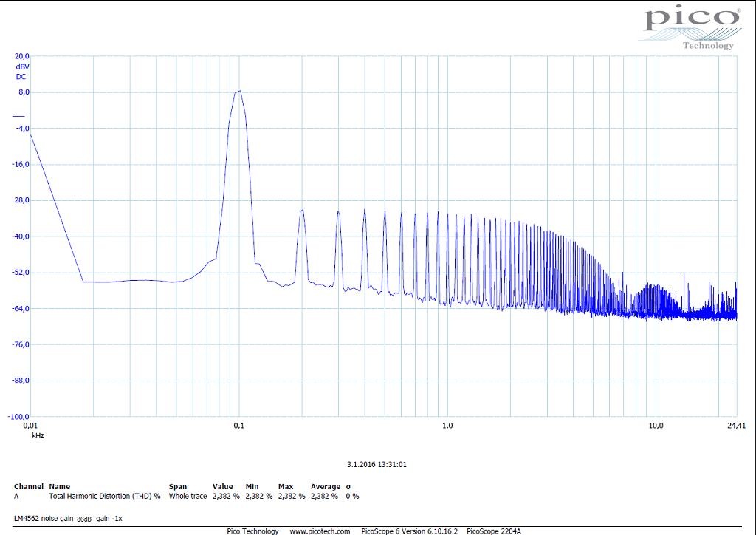The height and width of the screenshot is (535, 756).
Task: Click the 24,41 frequency axis end label
Action: (736, 426)
